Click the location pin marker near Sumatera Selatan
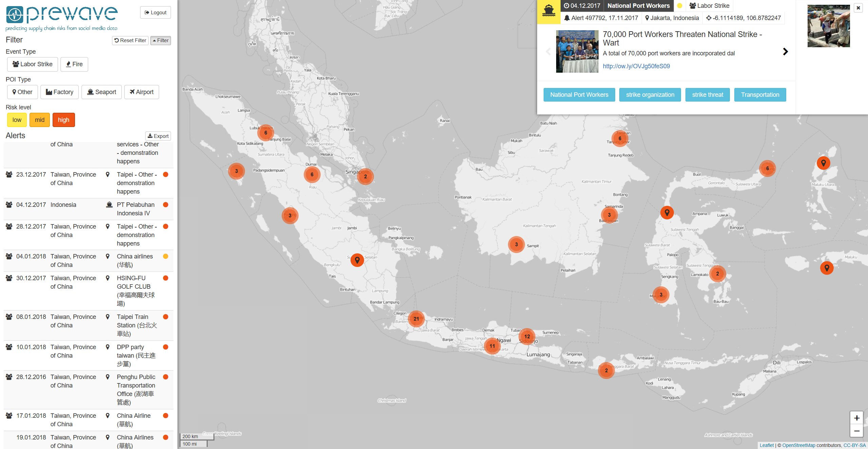 (x=357, y=260)
